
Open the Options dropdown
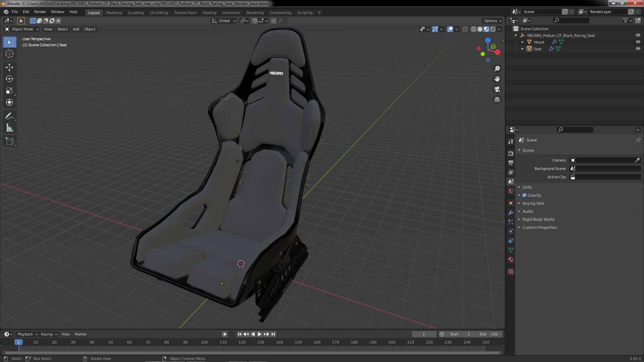pyautogui.click(x=493, y=21)
